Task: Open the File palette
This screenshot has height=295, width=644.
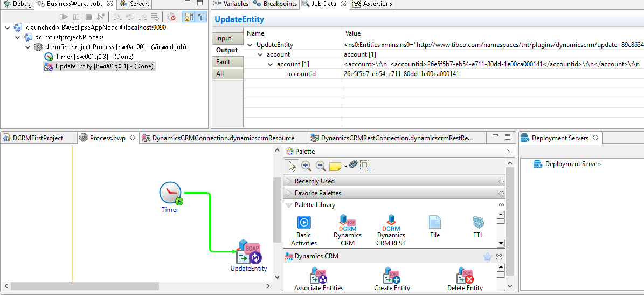Action: click(x=434, y=227)
